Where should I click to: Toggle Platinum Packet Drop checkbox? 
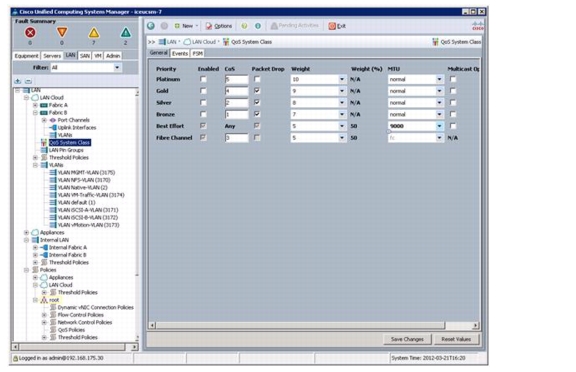point(257,79)
